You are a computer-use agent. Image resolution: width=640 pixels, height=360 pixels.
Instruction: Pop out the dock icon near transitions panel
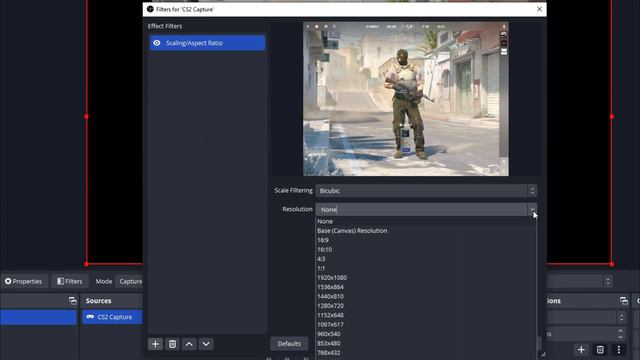(624, 301)
